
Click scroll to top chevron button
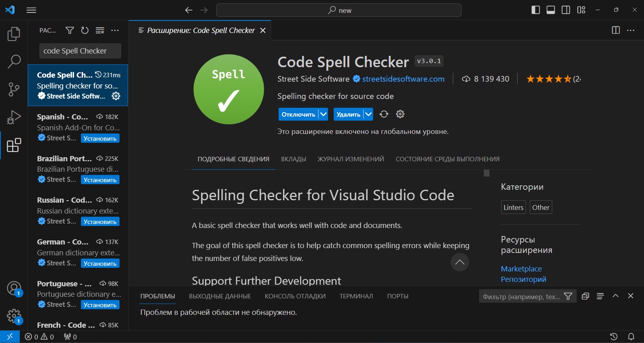pyautogui.click(x=460, y=262)
